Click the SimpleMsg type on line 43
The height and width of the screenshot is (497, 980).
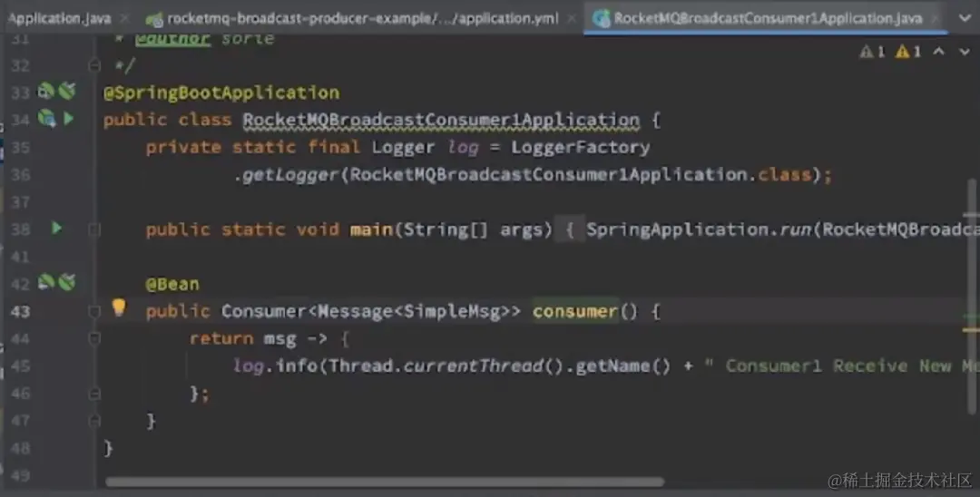coord(452,311)
